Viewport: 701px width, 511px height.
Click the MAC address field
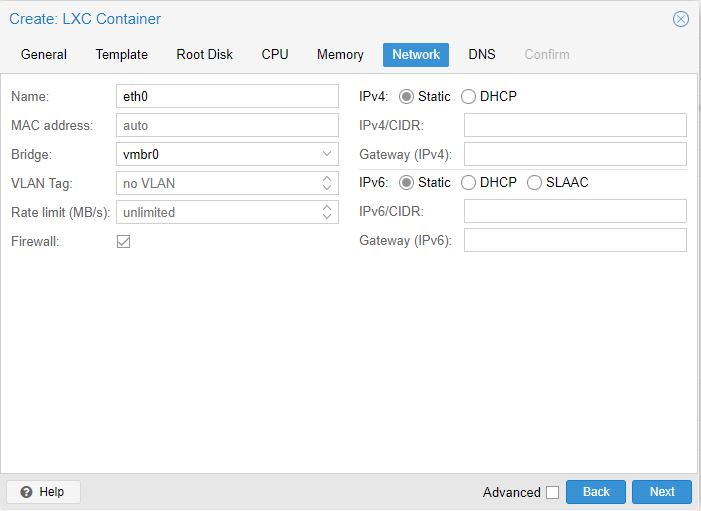tap(228, 125)
